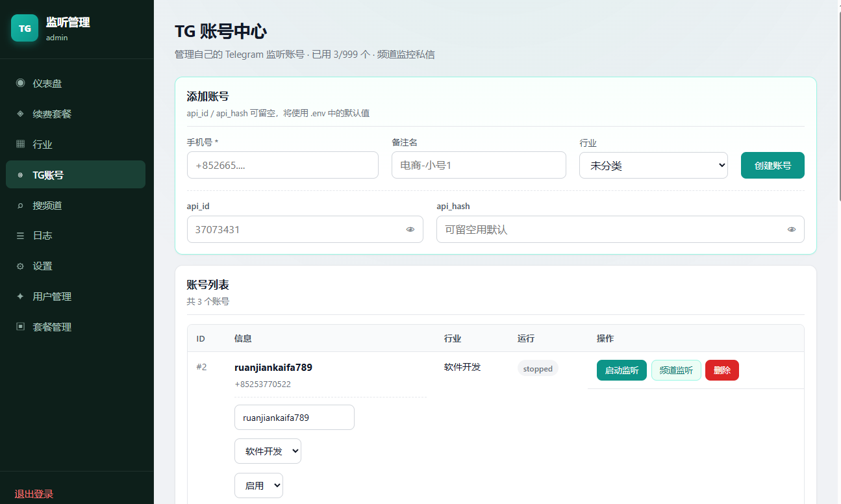Open the 启用 status dropdown in account #2
This screenshot has height=504, width=841.
click(258, 485)
